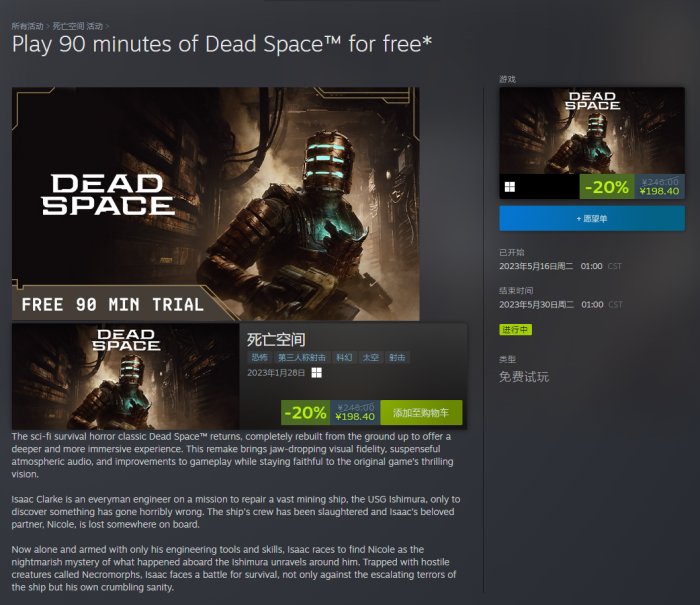Image resolution: width=700 pixels, height=605 pixels.
Task: Open the Dead Space capsule thumbnail beside 死亡空间
Action: point(125,376)
